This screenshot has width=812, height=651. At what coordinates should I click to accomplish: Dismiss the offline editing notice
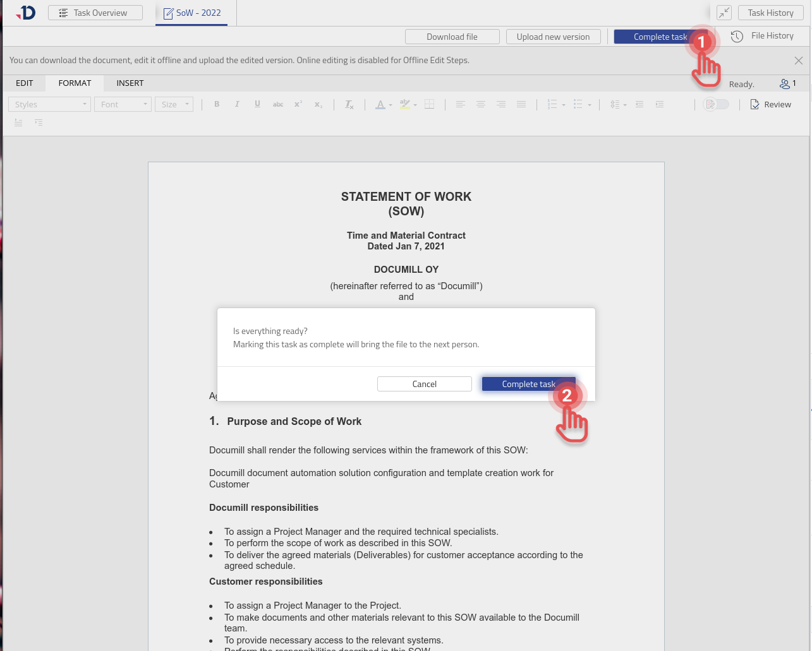[x=798, y=60]
